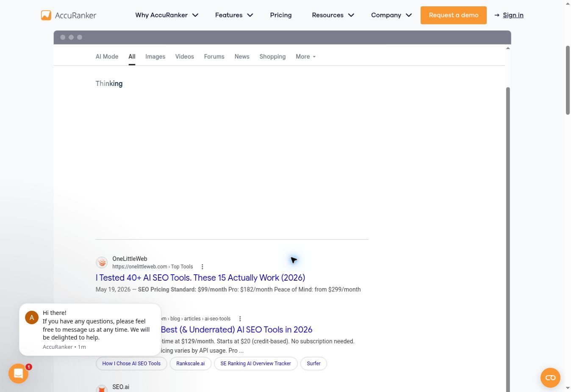Click the 'May 19, 2026' result snippet
571x392 pixels.
click(x=228, y=290)
